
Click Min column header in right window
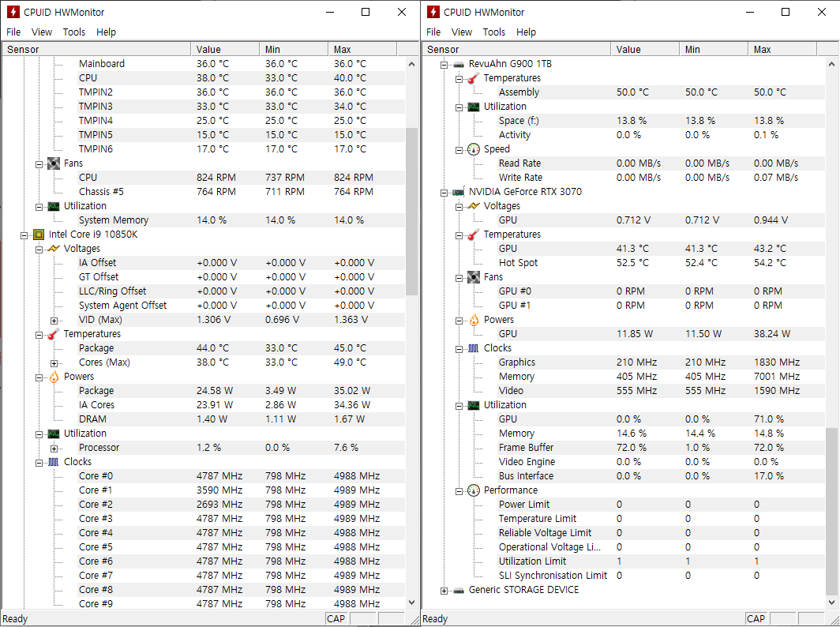point(714,49)
